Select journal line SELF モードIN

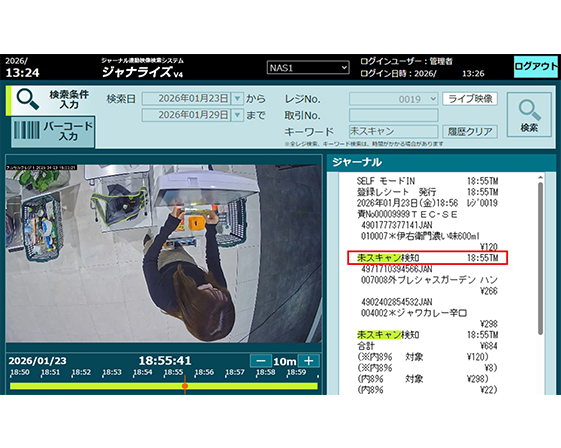[428, 181]
